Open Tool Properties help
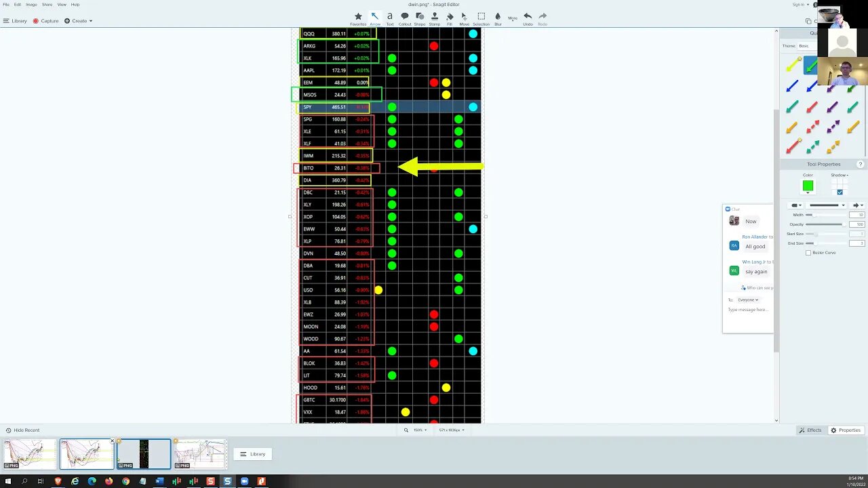 pyautogui.click(x=861, y=164)
